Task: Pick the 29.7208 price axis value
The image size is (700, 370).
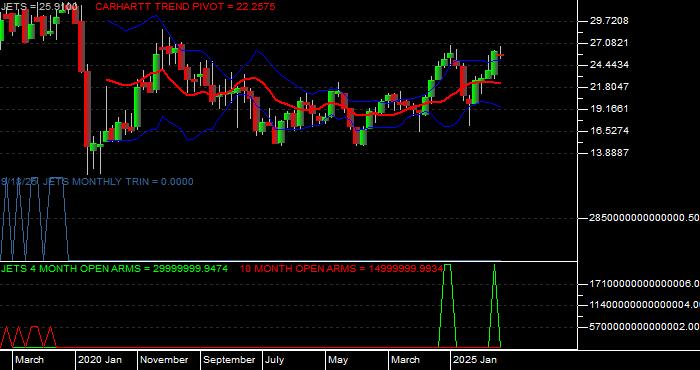Action: point(609,21)
